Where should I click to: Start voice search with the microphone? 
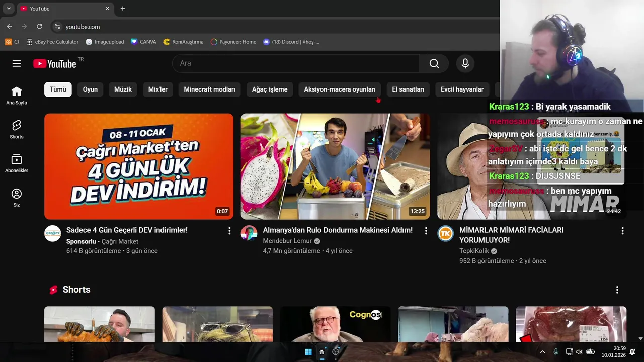click(x=465, y=63)
